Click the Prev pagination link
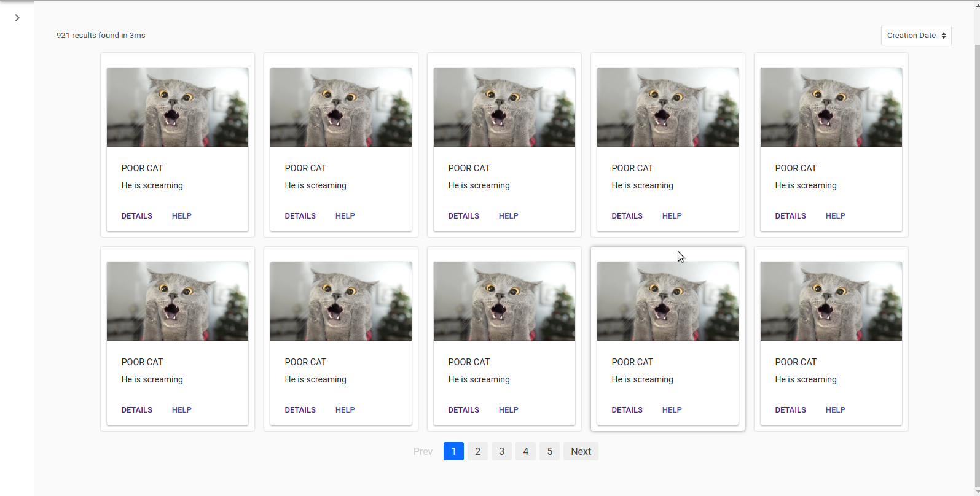This screenshot has width=980, height=496. click(x=423, y=451)
